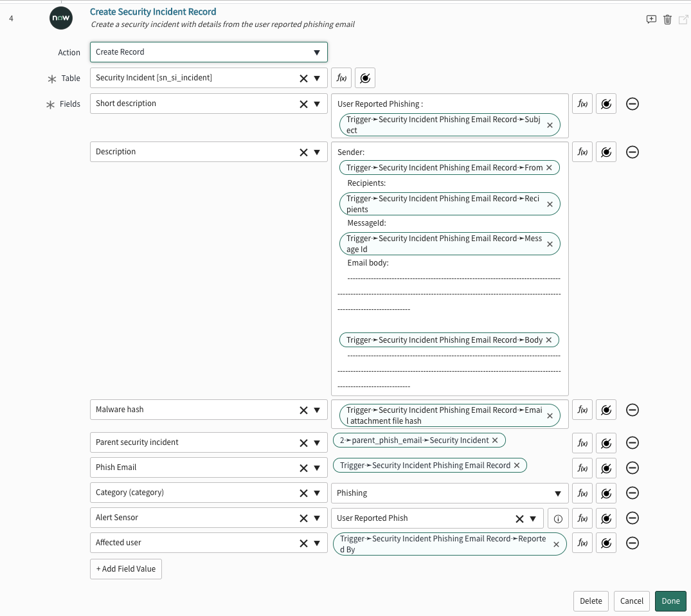The height and width of the screenshot is (616, 691).
Task: Expand the User Reported Phish value dropdown arrow
Action: click(533, 519)
